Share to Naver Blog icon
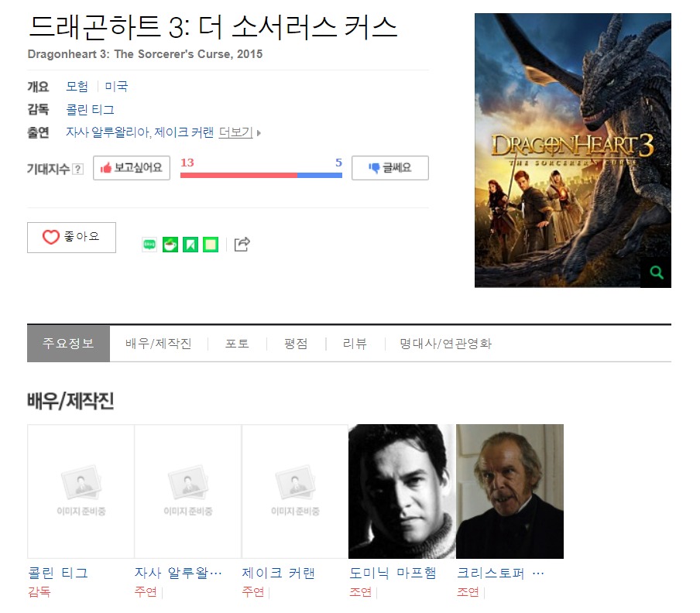The width and height of the screenshot is (700, 613). pyautogui.click(x=149, y=245)
